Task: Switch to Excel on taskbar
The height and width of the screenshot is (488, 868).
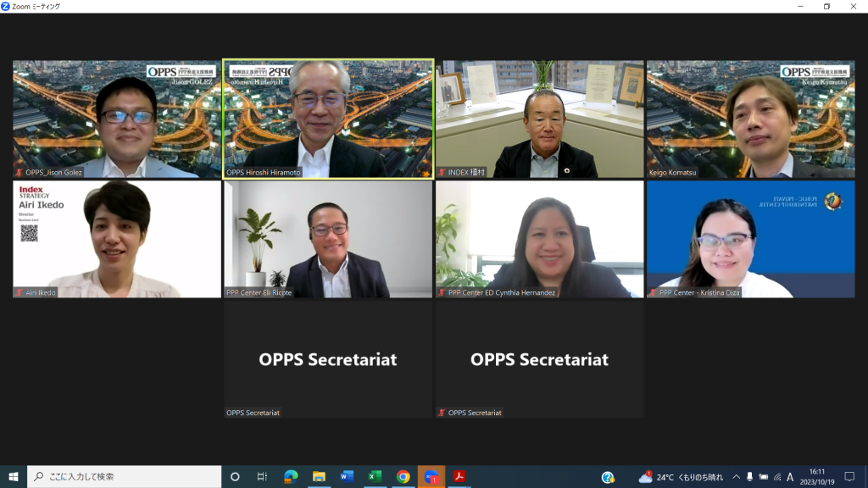Action: [375, 476]
